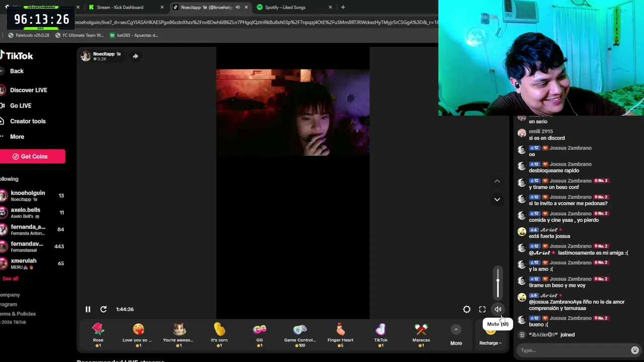The image size is (644, 362).
Task: Send the GG gift
Action: [260, 335]
